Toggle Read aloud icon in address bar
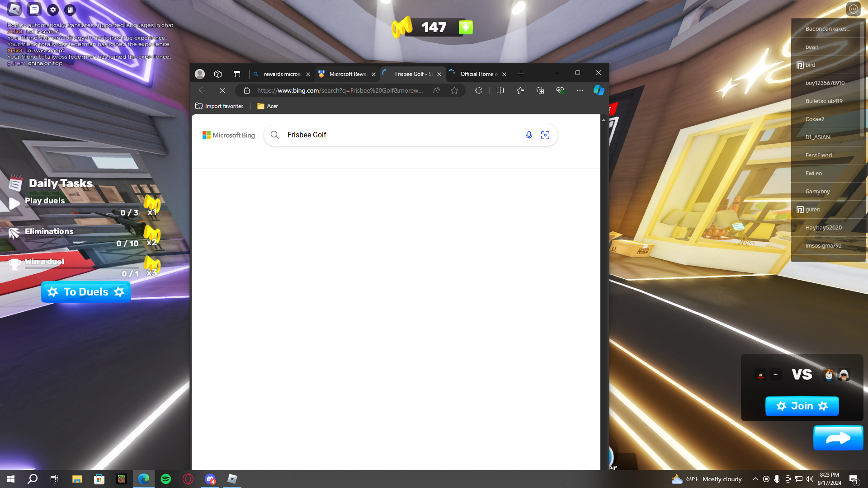 coord(436,90)
